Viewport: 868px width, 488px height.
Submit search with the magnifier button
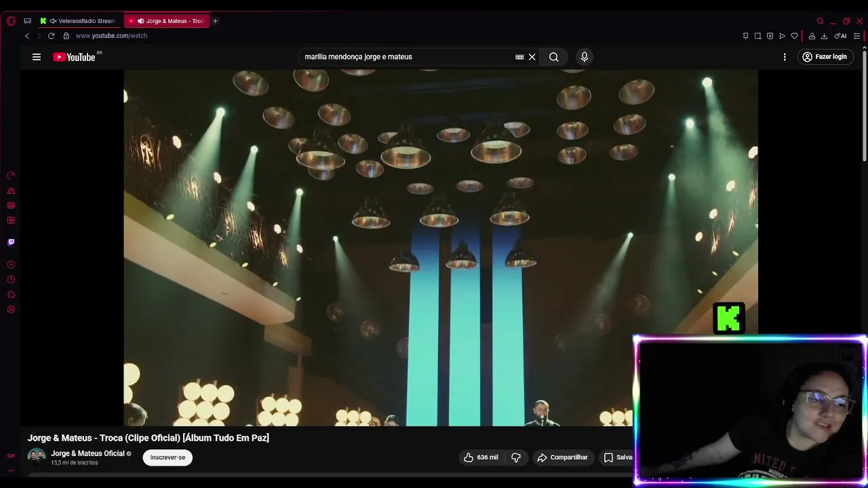554,57
